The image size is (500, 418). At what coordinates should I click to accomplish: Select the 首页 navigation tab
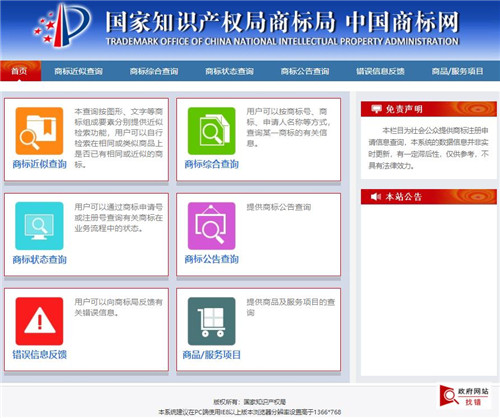pyautogui.click(x=20, y=71)
